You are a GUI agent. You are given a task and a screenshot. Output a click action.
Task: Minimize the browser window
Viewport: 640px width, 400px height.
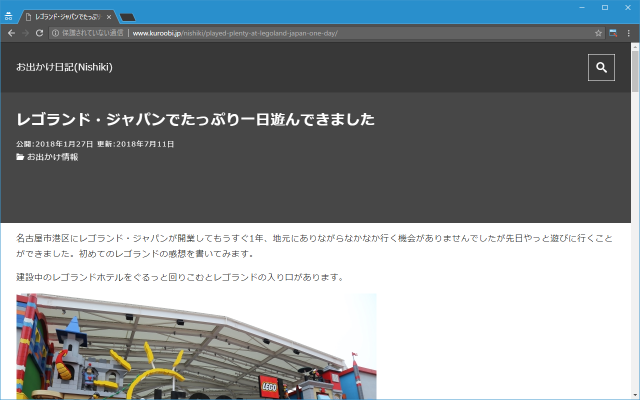coord(582,7)
